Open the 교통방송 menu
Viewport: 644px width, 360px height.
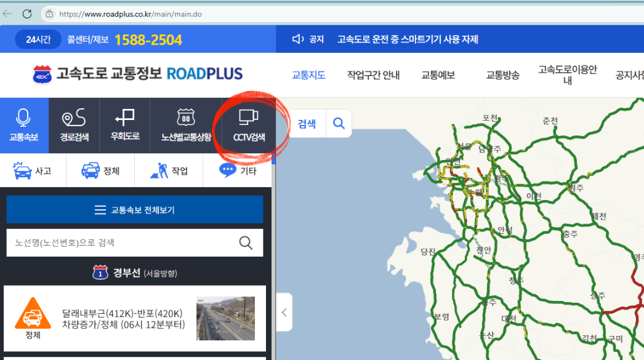(x=503, y=75)
